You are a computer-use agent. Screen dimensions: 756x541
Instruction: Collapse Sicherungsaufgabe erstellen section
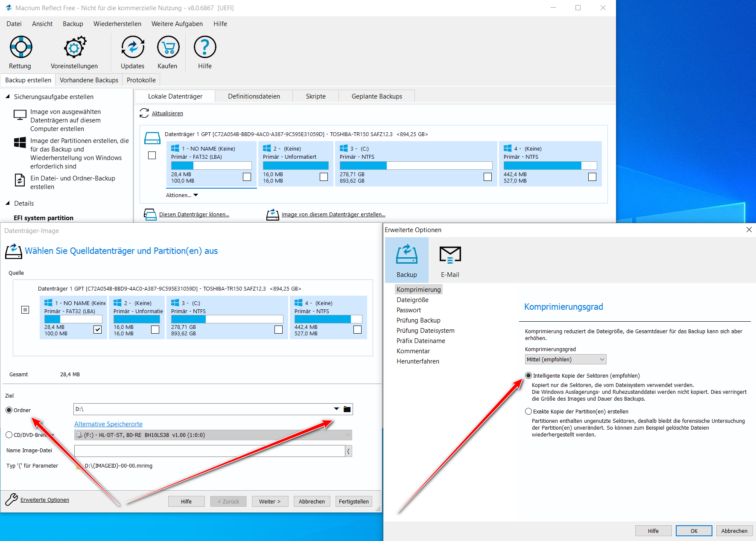pos(8,96)
